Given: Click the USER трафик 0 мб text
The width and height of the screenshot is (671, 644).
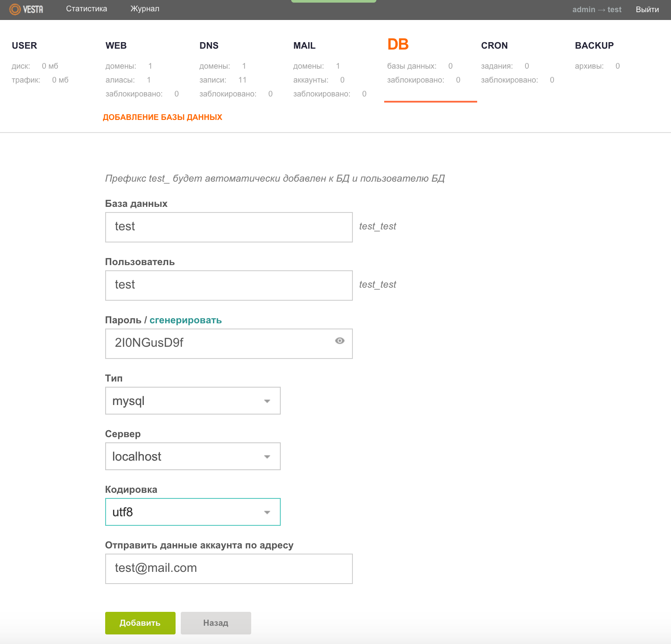Looking at the screenshot, I should coord(40,80).
